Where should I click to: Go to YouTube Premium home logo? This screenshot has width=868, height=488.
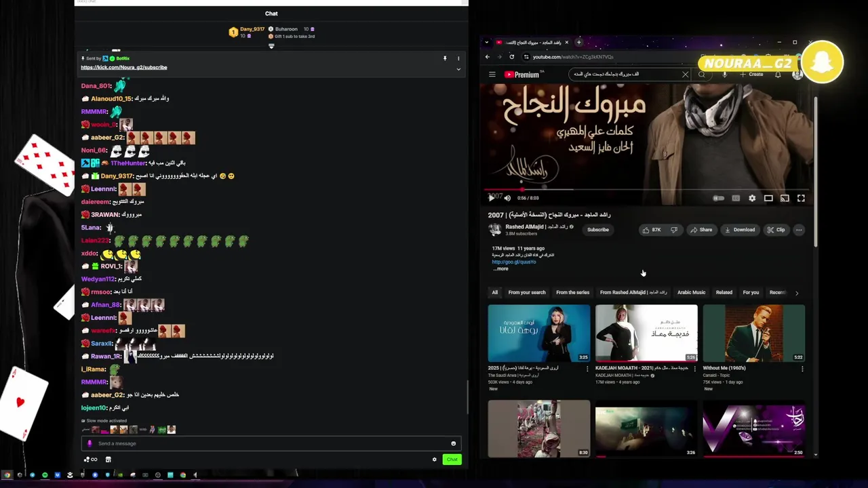pos(522,75)
